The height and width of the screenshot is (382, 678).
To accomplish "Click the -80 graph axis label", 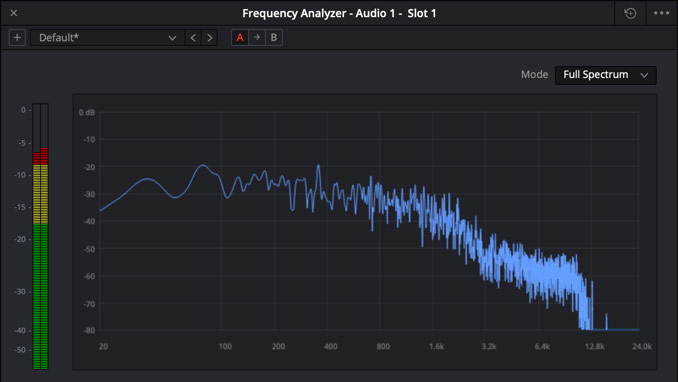I will click(89, 330).
